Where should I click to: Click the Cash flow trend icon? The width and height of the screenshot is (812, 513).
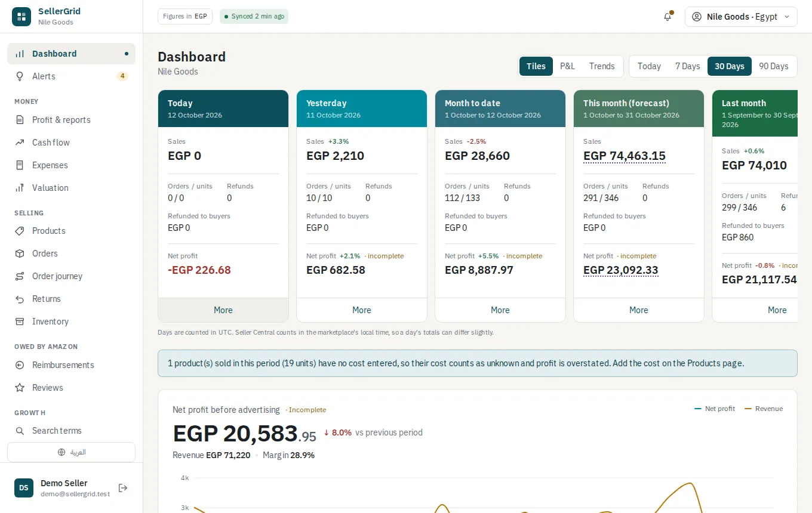[x=20, y=143]
